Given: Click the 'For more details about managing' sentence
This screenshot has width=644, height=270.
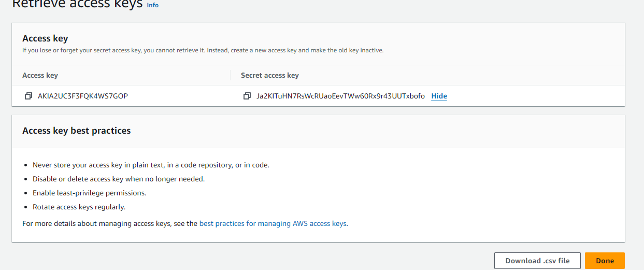Looking at the screenshot, I should (110, 224).
